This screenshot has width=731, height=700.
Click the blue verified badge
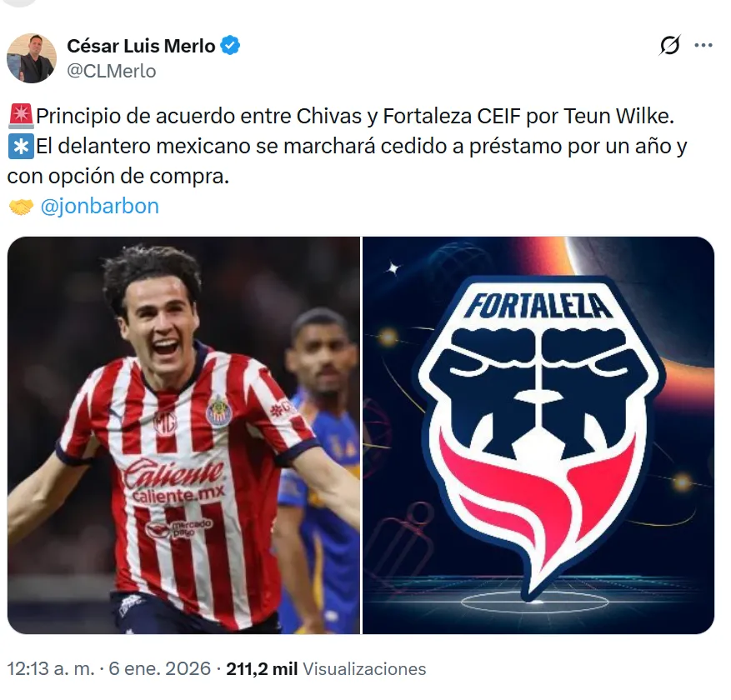click(x=230, y=46)
